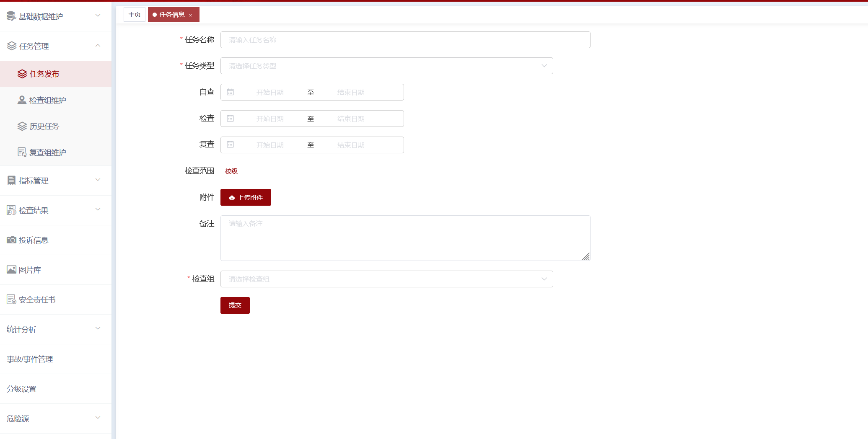Image resolution: width=868 pixels, height=439 pixels.
Task: Click 复查 end date field
Action: 351,145
